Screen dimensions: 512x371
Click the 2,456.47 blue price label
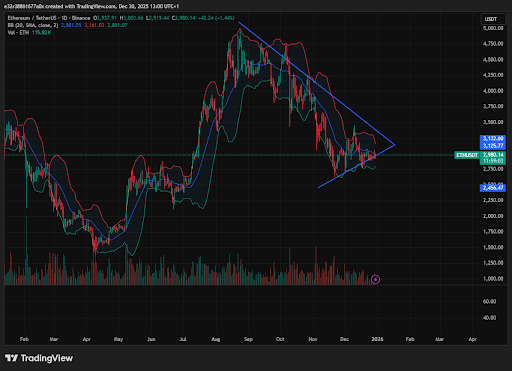tap(493, 188)
